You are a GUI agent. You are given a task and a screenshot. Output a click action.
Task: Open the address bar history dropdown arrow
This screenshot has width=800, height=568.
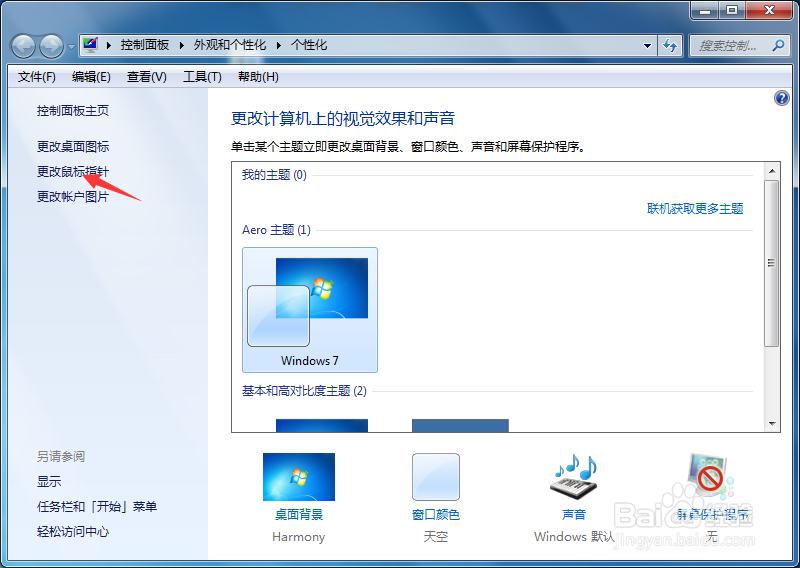(x=647, y=45)
